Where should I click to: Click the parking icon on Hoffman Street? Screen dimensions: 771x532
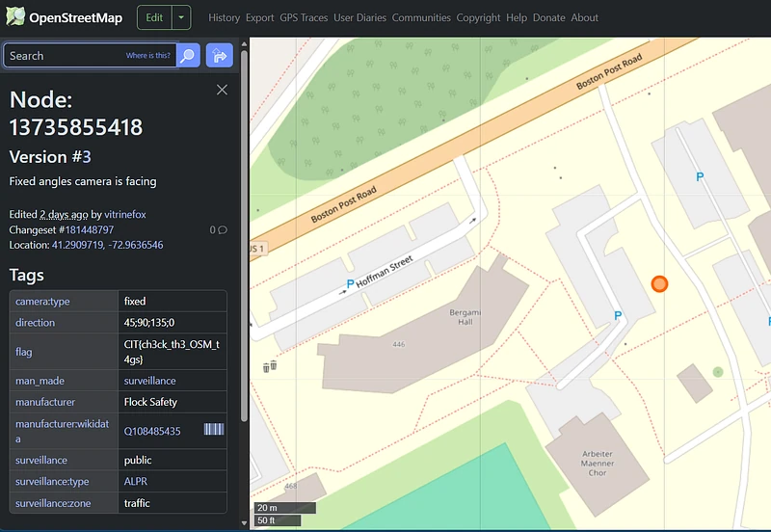(350, 283)
